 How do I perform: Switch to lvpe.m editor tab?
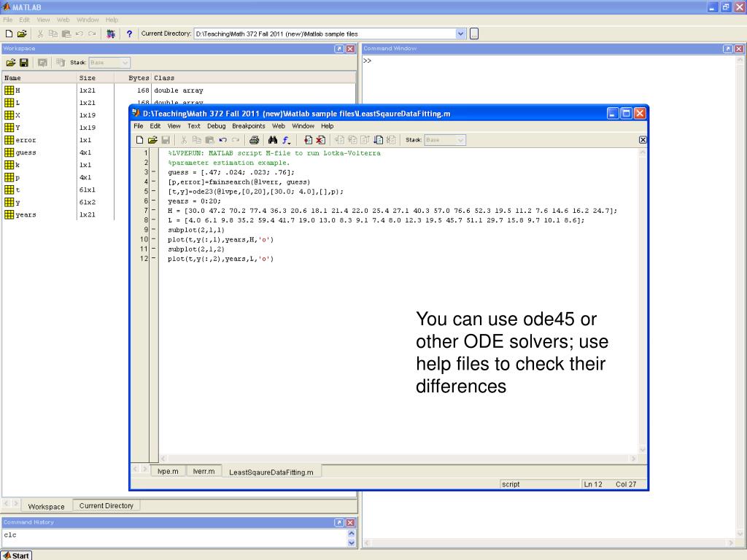click(168, 472)
